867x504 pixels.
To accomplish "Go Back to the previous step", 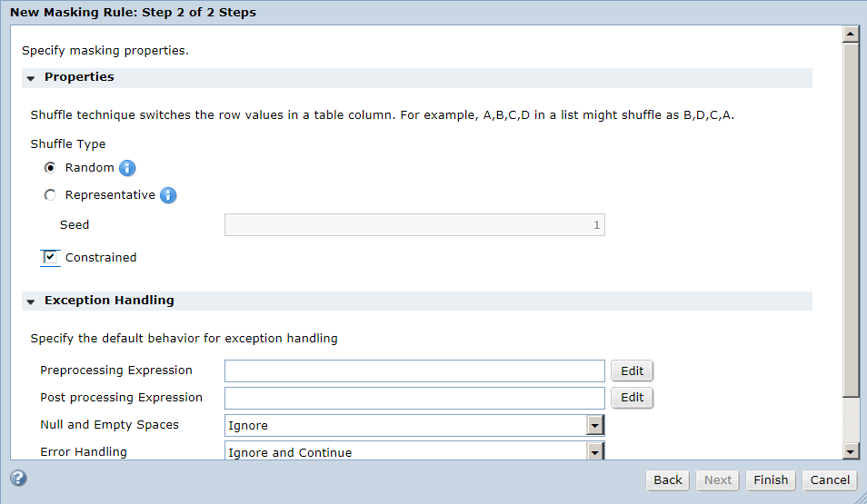I will pyautogui.click(x=668, y=480).
